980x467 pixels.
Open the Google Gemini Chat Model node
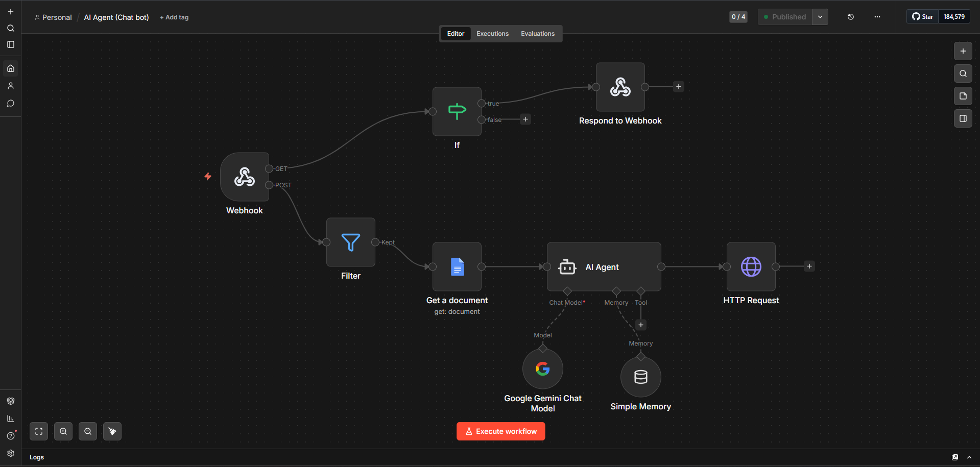[x=542, y=368]
